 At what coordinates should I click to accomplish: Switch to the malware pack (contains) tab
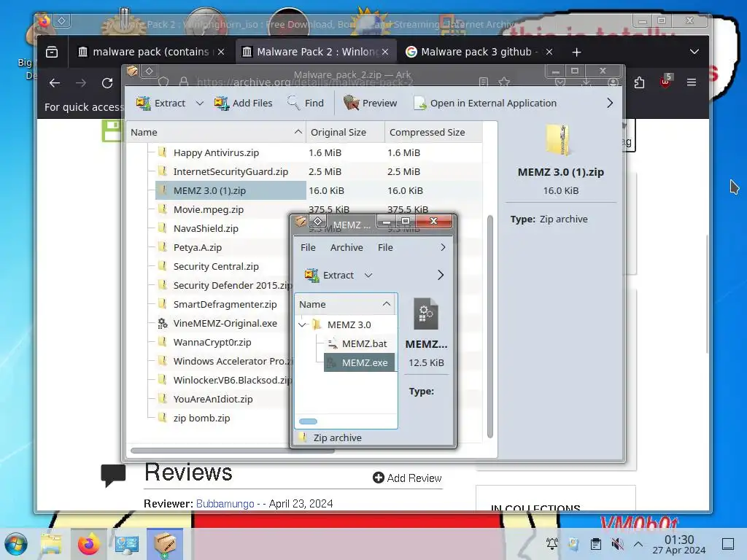click(x=152, y=52)
